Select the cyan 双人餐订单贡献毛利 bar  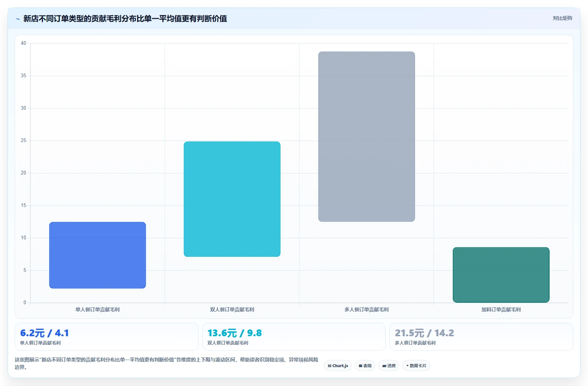[232, 199]
